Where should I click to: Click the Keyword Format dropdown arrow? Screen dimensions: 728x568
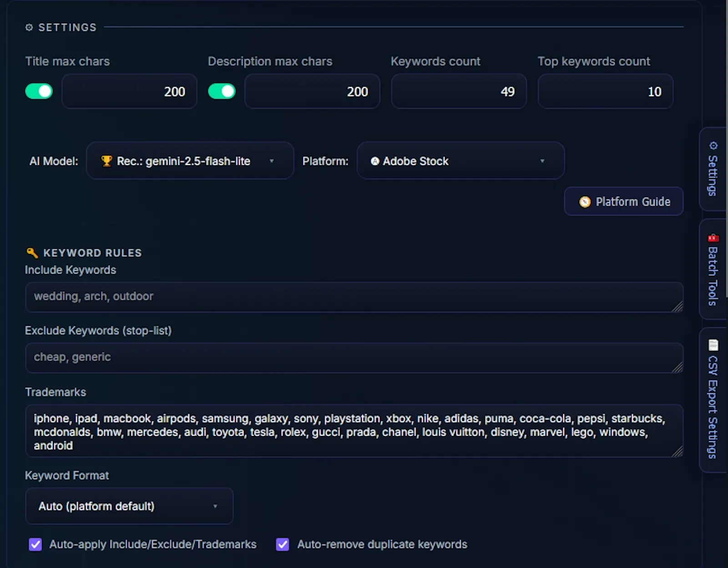(215, 506)
